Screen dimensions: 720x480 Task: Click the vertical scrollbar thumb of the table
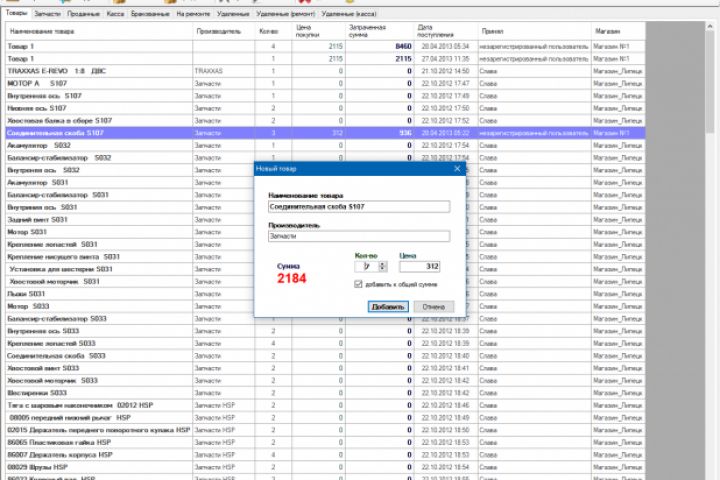(x=710, y=83)
